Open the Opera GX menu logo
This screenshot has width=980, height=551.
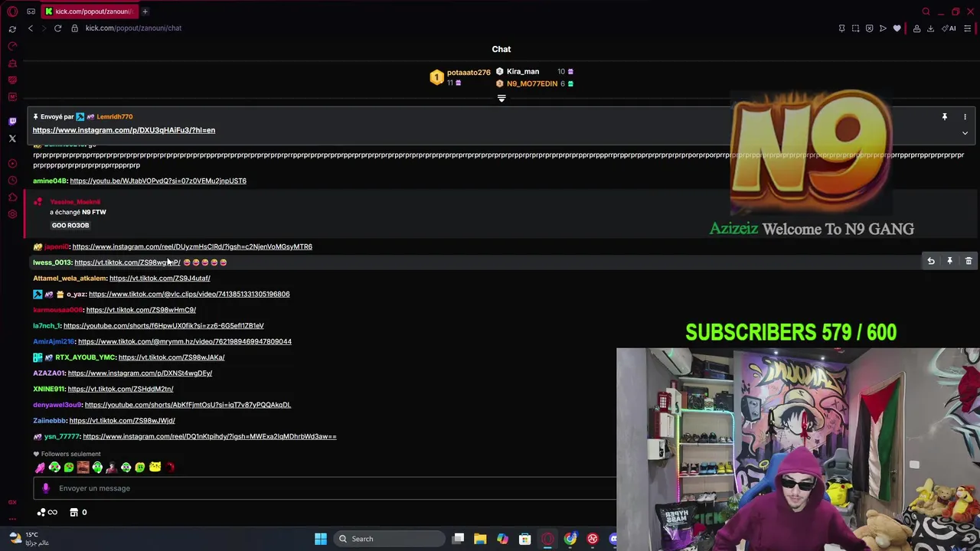[12, 11]
